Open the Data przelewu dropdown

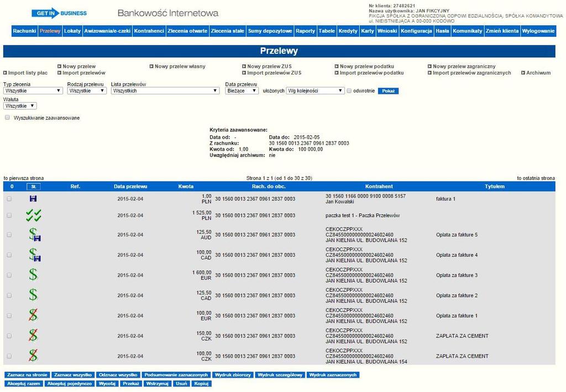[x=242, y=91]
